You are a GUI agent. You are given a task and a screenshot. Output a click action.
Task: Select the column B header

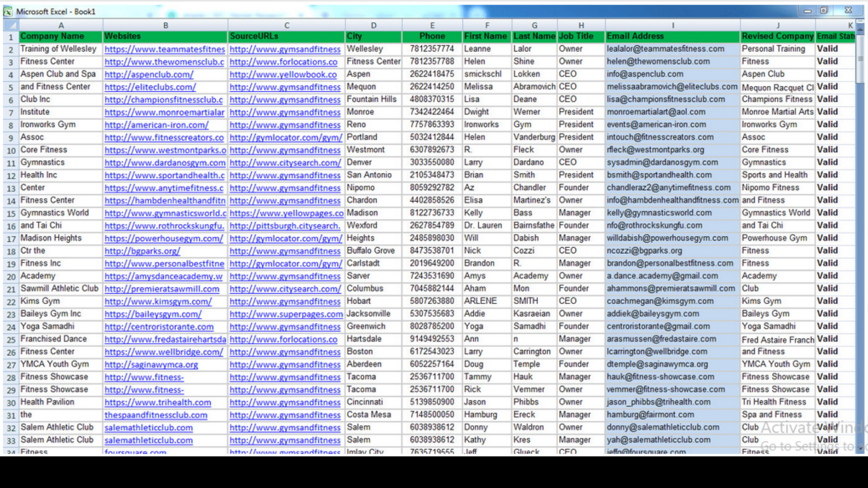(x=165, y=26)
